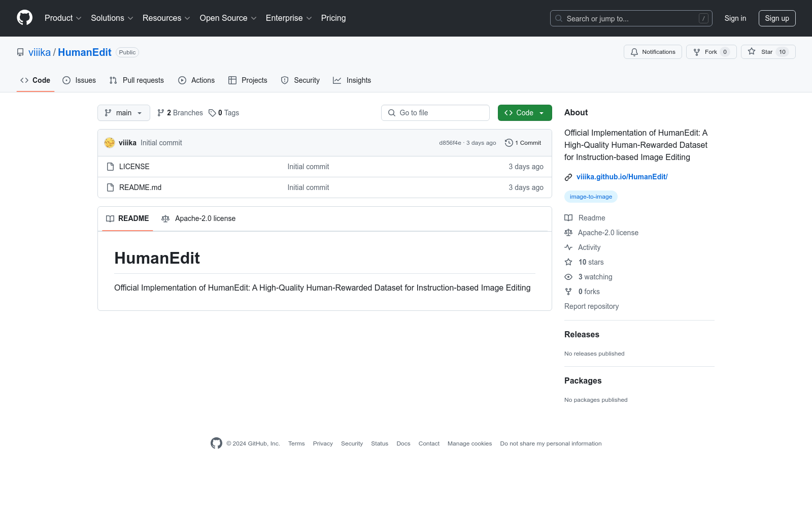Star the HumanEdit repository
The width and height of the screenshot is (812, 508).
point(768,52)
